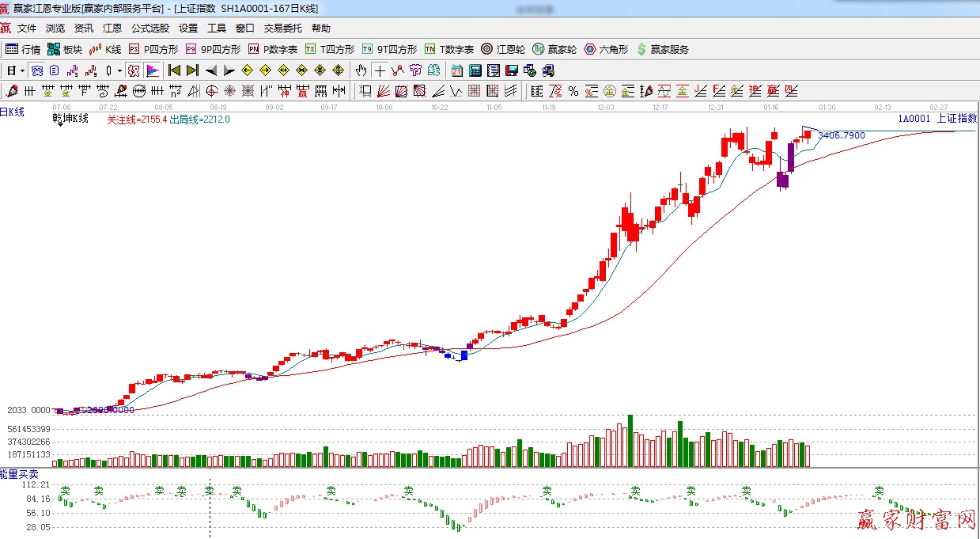Open the 交易委托 menu
Screen dimensions: 980x539
click(283, 28)
